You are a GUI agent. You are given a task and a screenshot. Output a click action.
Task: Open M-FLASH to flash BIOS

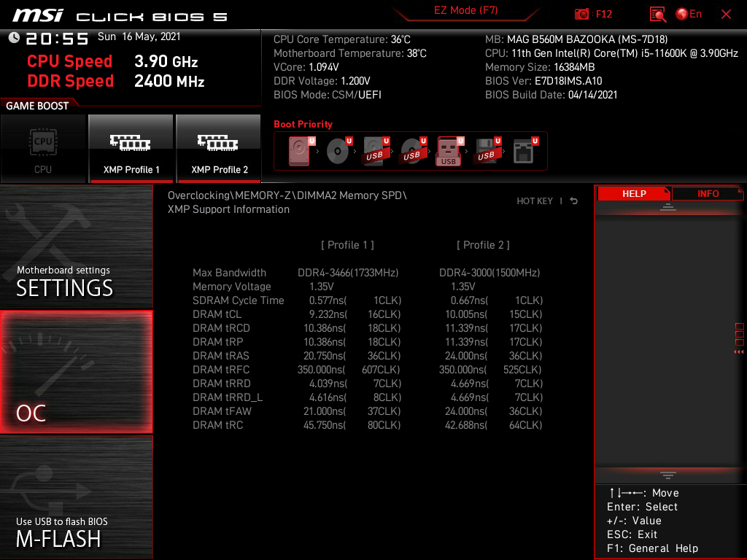pyautogui.click(x=76, y=497)
